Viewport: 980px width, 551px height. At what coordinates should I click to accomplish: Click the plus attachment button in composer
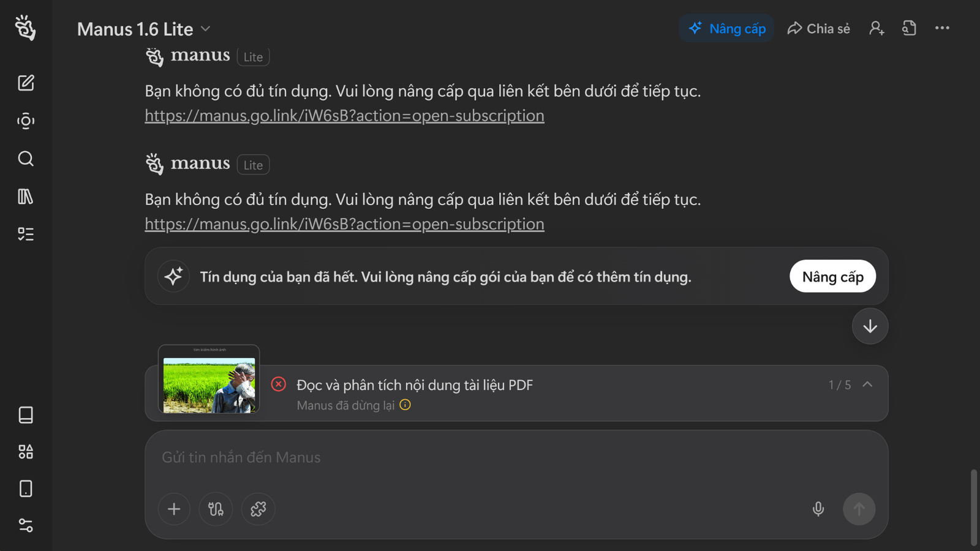pyautogui.click(x=174, y=509)
